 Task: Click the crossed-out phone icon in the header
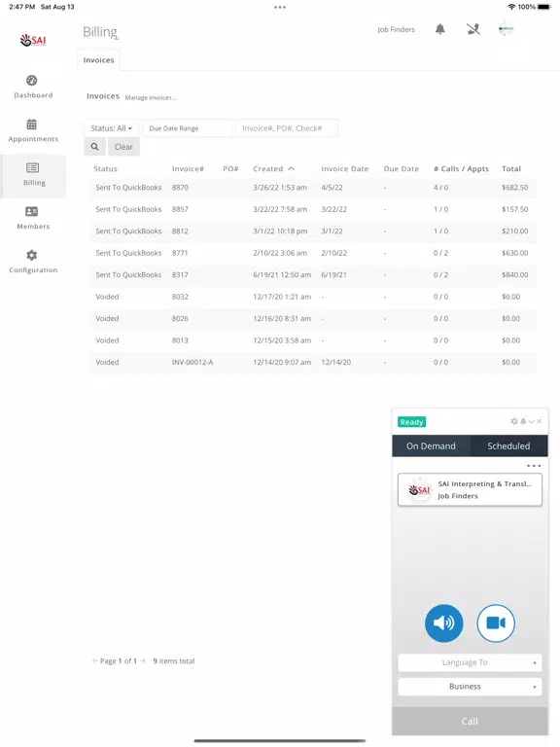[x=473, y=29]
